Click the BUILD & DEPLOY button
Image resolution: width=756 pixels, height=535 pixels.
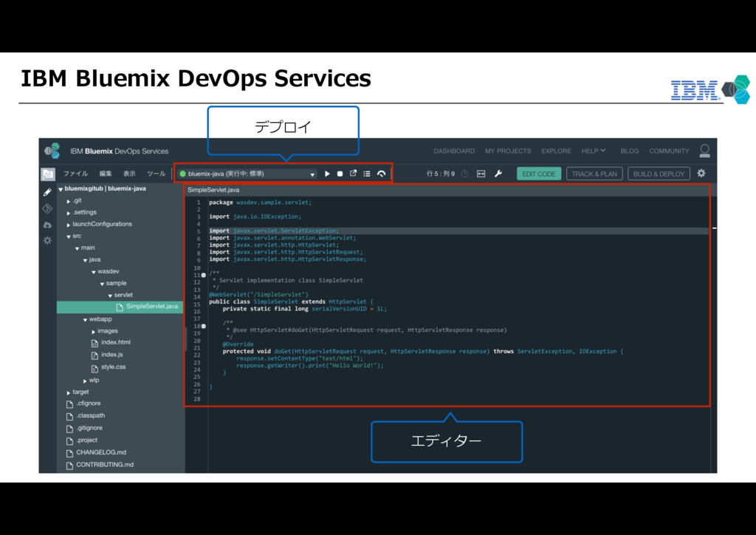point(659,174)
